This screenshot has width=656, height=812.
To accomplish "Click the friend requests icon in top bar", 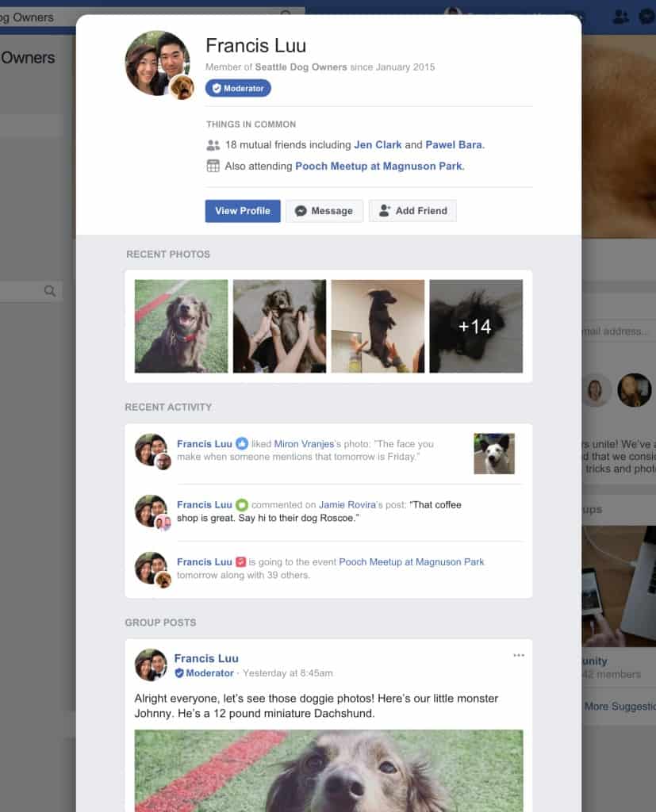I will click(x=620, y=17).
